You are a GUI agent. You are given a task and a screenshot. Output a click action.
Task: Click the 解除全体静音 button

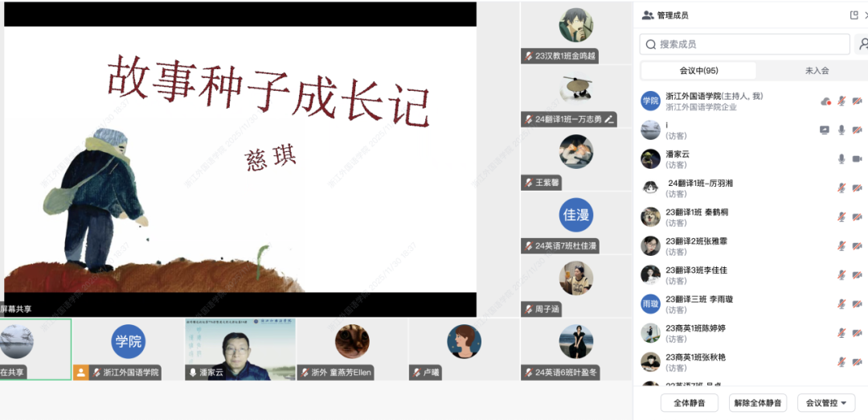pyautogui.click(x=758, y=403)
